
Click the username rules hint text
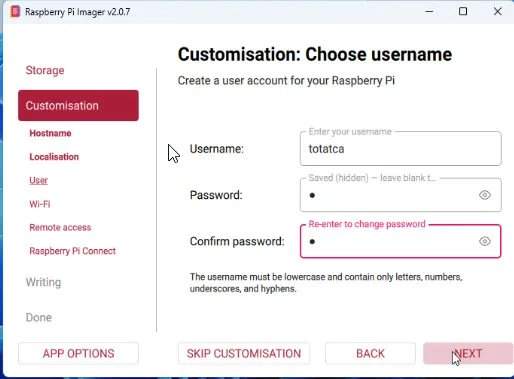326,283
